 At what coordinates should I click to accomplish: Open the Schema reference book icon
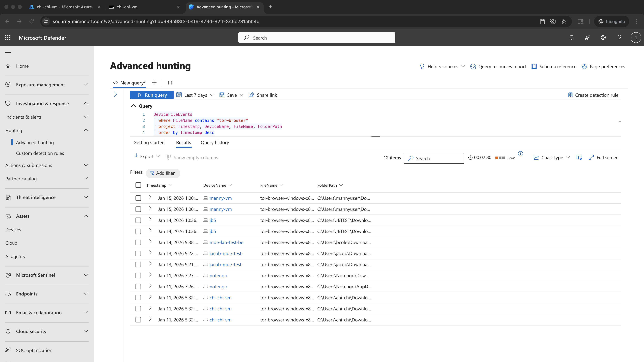click(534, 67)
